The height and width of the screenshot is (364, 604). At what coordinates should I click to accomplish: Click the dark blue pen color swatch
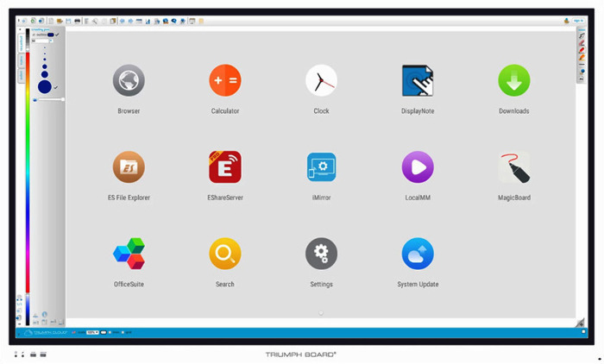coord(50,35)
